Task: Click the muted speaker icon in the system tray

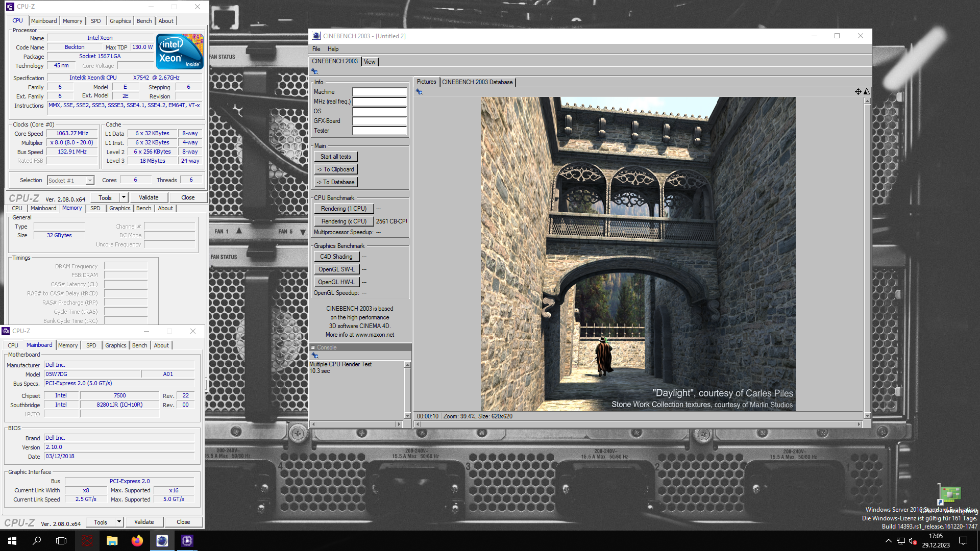Action: pyautogui.click(x=913, y=541)
